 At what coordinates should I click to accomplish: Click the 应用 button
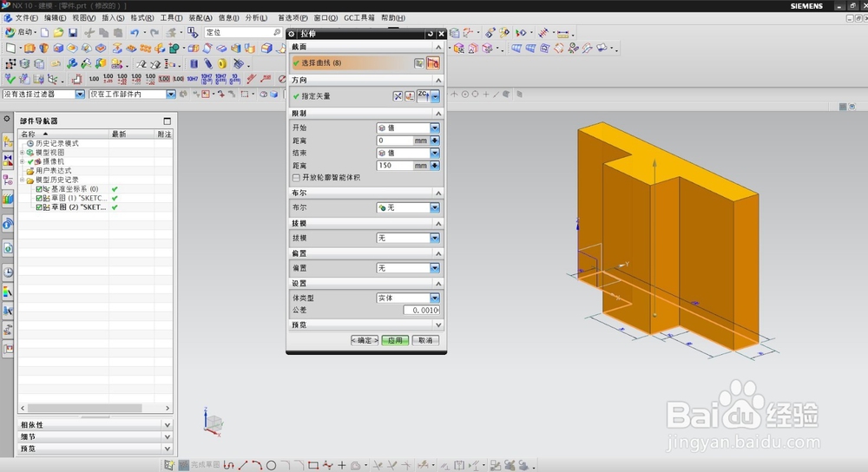pyautogui.click(x=395, y=340)
